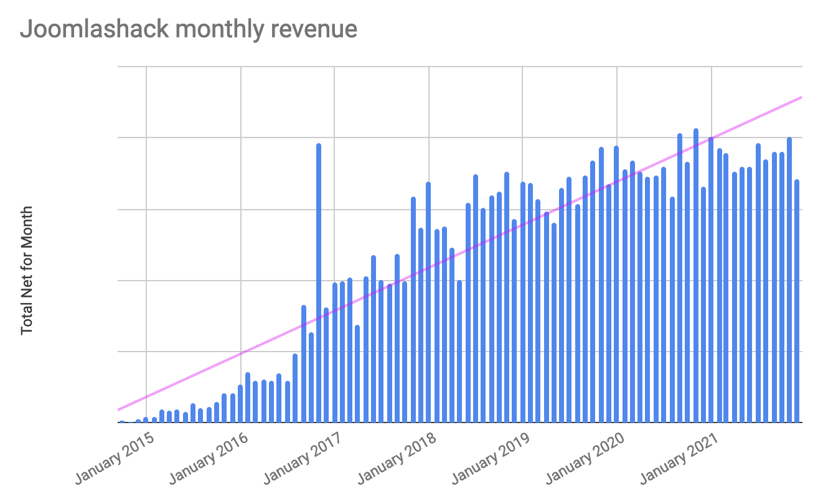Select the pink trendline

tap(459, 253)
